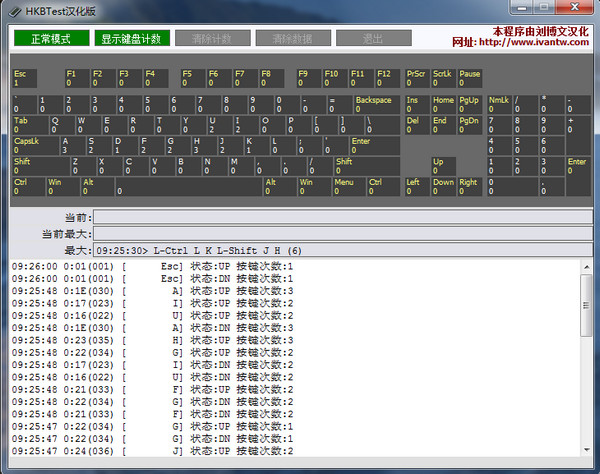The width and height of the screenshot is (600, 474).
Task: Click the Pause key tile
Action: click(x=471, y=77)
